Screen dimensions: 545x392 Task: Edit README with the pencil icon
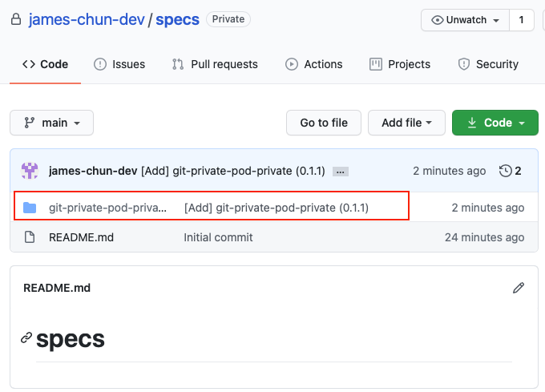(x=519, y=288)
